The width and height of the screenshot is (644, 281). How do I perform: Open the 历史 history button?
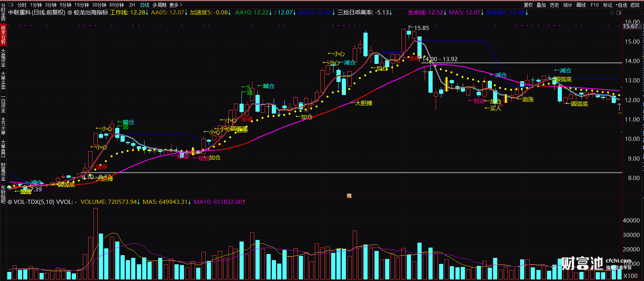coord(555,5)
